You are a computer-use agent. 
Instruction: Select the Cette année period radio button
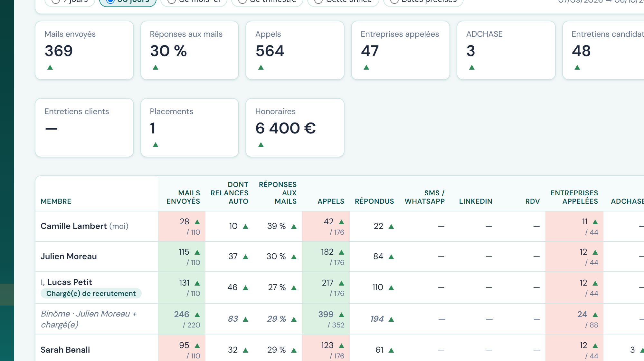[x=318, y=1]
